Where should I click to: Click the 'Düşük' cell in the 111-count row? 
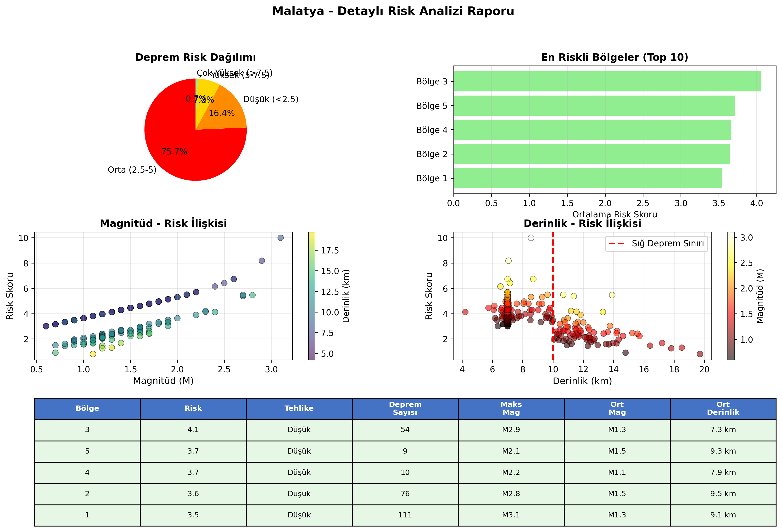(x=299, y=515)
